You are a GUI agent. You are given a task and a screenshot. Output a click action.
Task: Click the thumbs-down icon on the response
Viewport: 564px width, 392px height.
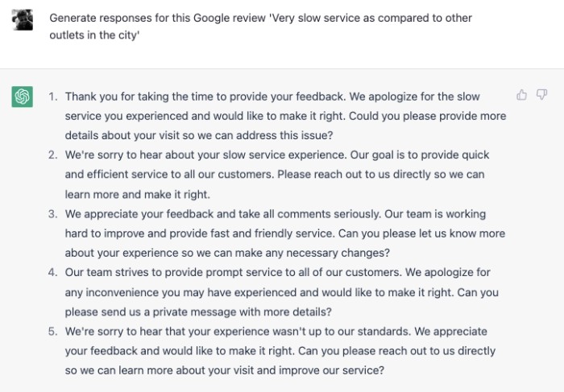tap(541, 95)
